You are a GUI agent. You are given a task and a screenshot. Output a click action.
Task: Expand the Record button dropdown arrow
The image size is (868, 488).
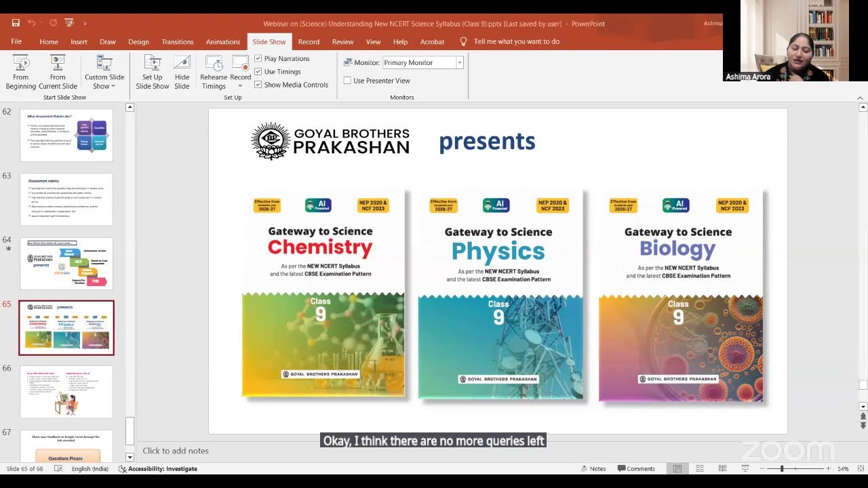[240, 86]
